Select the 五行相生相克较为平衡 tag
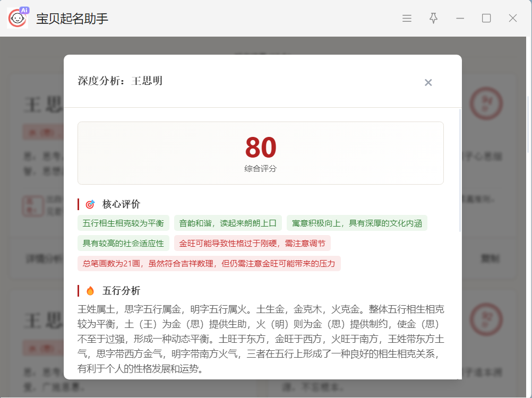Screen dimensions: 532x398 click(x=123, y=223)
